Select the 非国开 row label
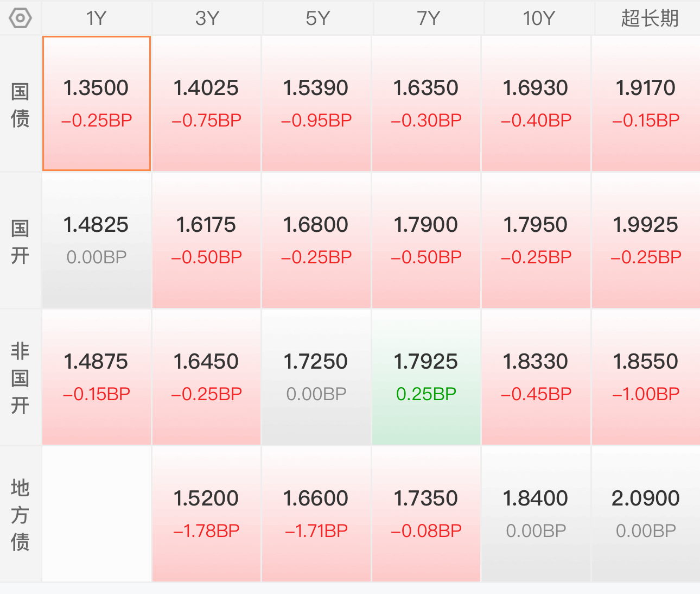 coord(21,378)
